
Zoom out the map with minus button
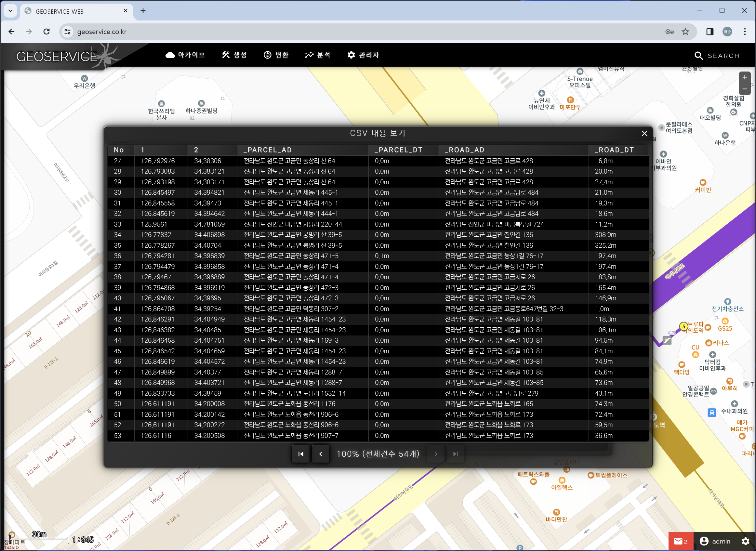[x=745, y=89]
